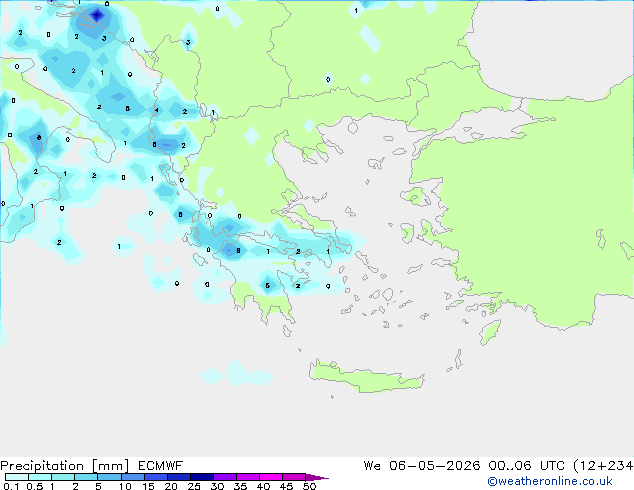Click legend scale label '45'

[286, 486]
